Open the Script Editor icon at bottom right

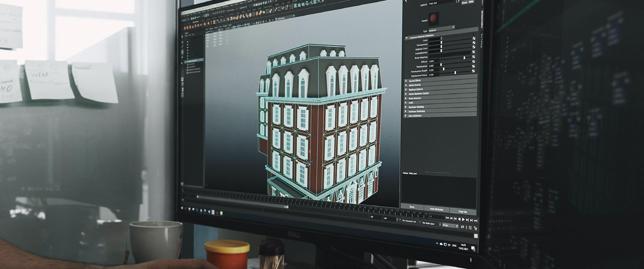coord(476,236)
